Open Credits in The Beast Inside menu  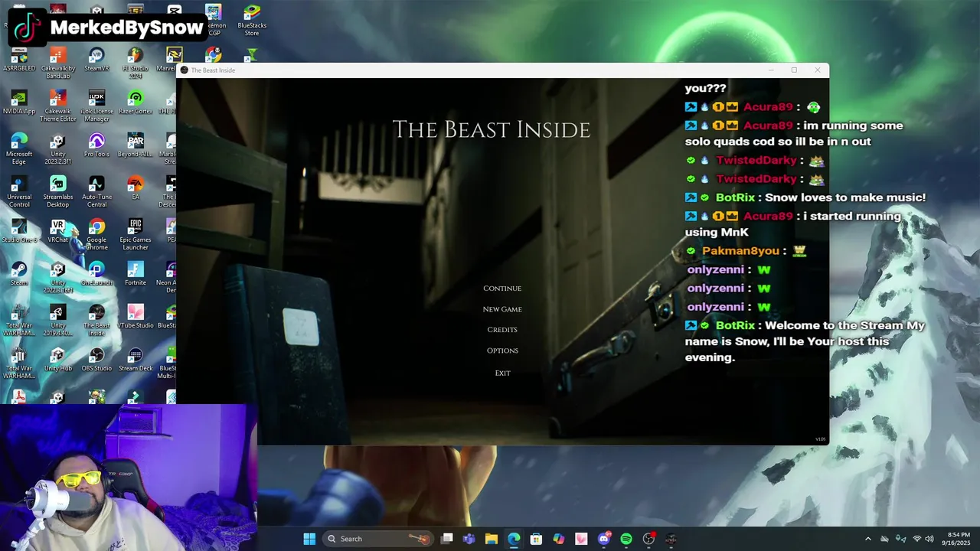point(502,330)
